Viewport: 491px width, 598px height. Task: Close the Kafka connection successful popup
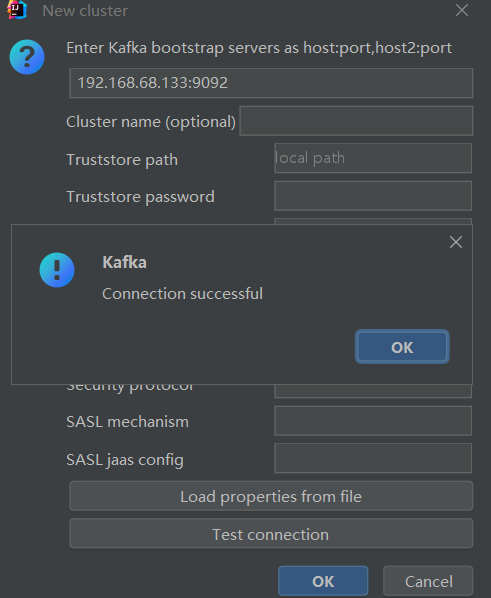pos(456,242)
